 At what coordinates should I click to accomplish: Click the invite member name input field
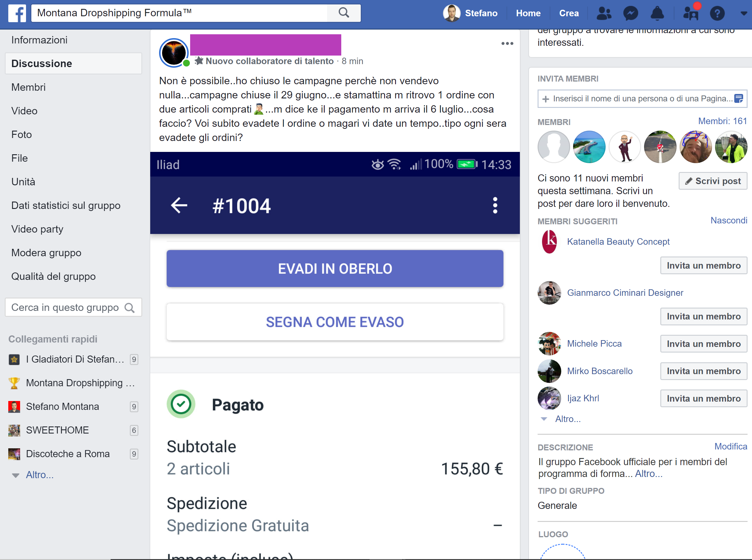click(638, 99)
